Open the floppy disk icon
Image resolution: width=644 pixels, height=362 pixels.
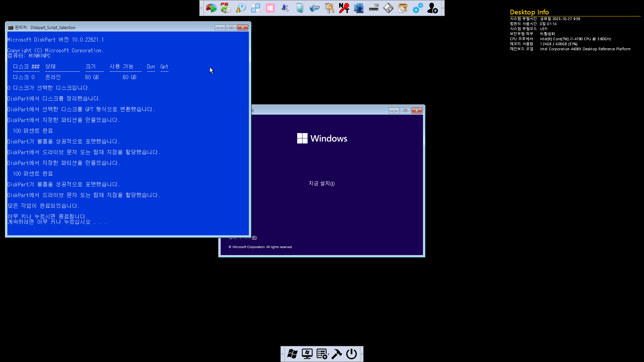coord(388,8)
